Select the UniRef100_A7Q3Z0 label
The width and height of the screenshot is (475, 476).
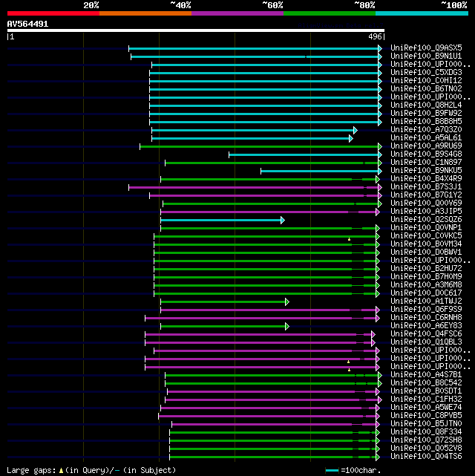(426, 130)
